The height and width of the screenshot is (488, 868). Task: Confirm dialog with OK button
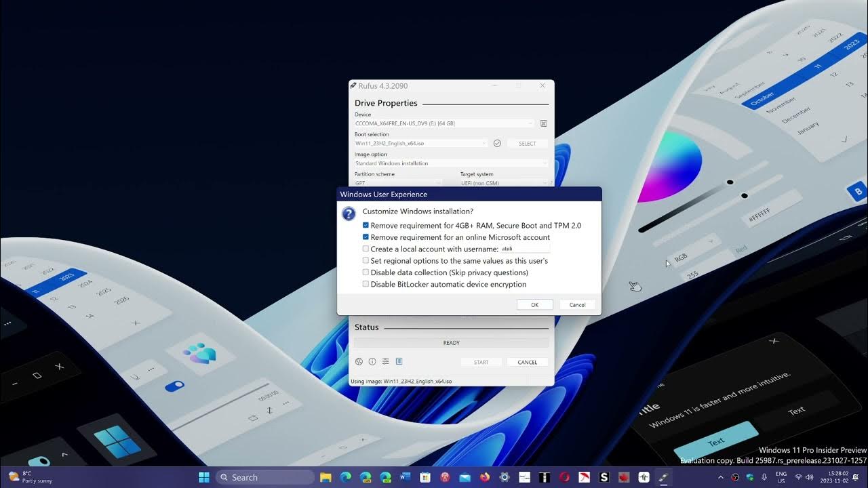tap(534, 305)
